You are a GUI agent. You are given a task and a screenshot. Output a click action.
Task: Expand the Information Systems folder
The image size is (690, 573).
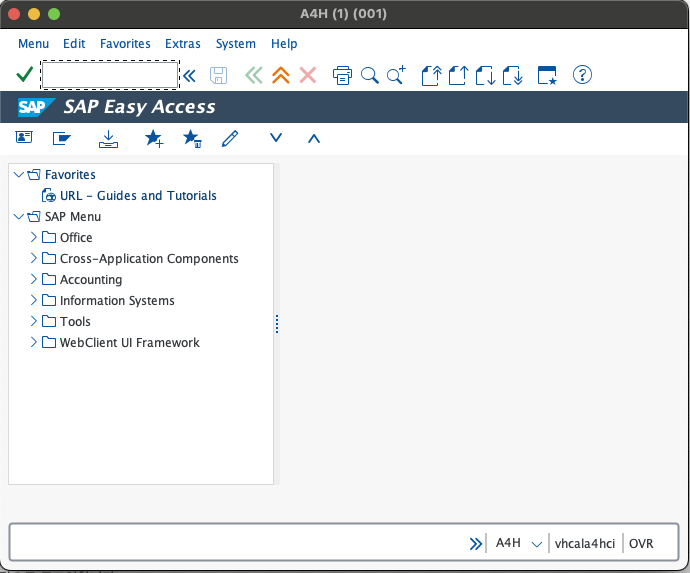(x=33, y=300)
